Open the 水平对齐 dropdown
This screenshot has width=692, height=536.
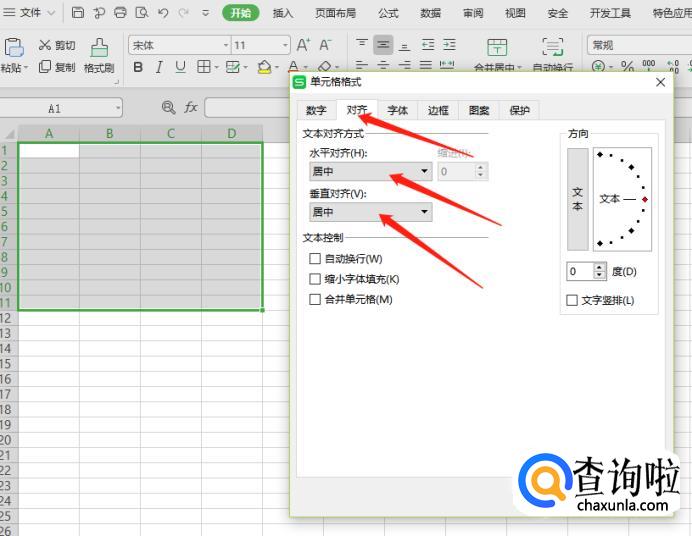tap(371, 171)
